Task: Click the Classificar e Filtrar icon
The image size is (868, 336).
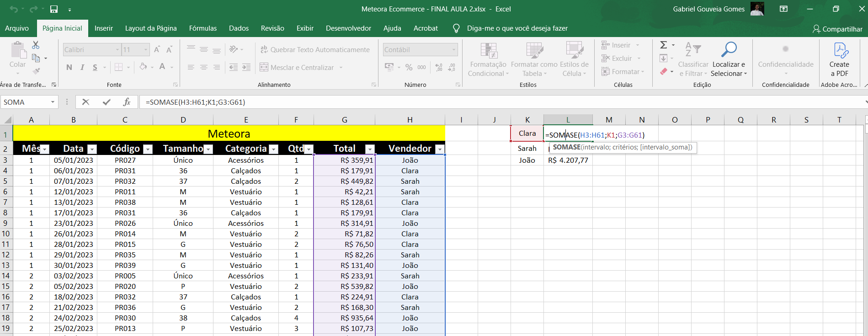Action: pos(693,59)
